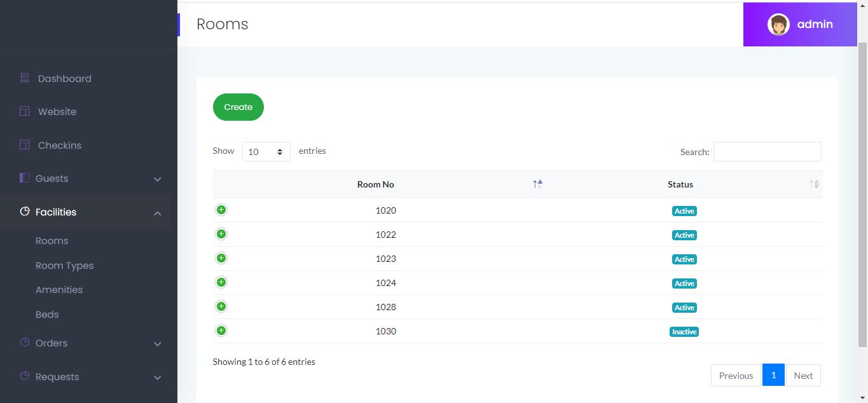The height and width of the screenshot is (403, 868).
Task: Open the Checkins menu item
Action: (x=60, y=146)
